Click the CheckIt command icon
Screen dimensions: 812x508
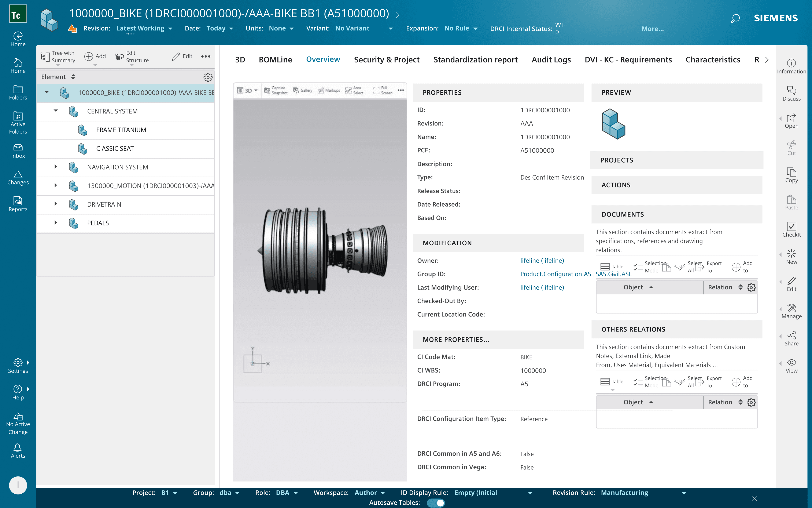[791, 230]
